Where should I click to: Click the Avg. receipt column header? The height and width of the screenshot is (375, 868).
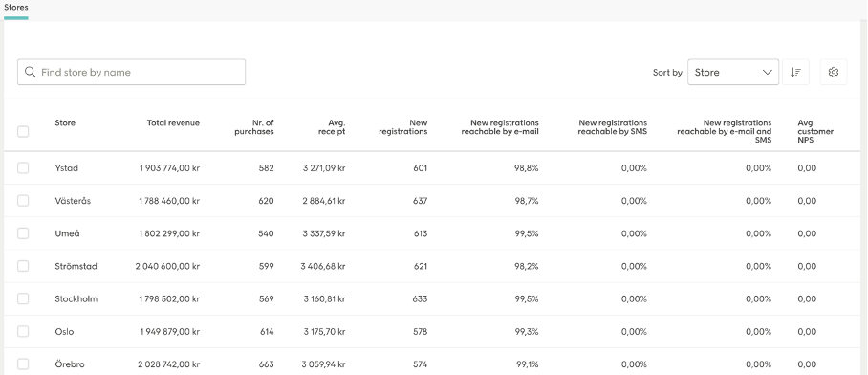point(331,127)
